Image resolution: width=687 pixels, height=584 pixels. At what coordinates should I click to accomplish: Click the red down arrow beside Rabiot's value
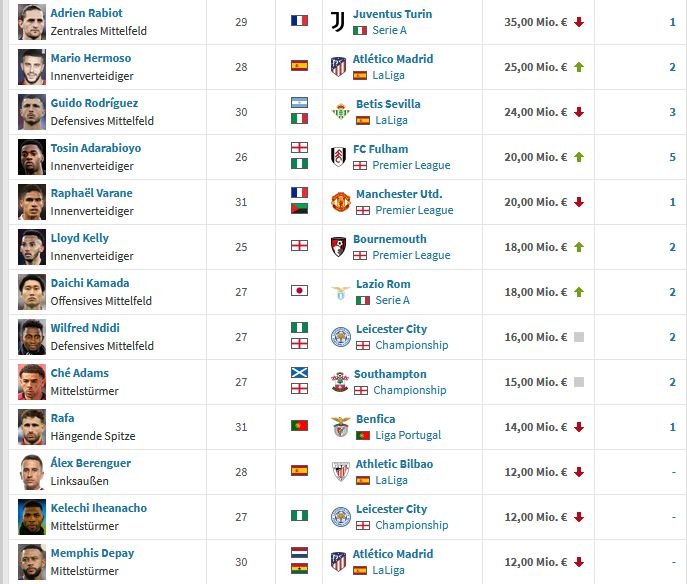pos(579,22)
